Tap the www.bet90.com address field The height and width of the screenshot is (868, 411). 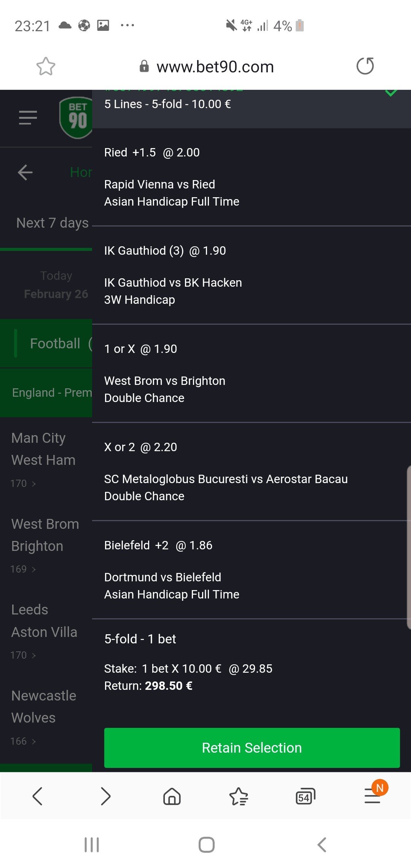click(x=215, y=67)
